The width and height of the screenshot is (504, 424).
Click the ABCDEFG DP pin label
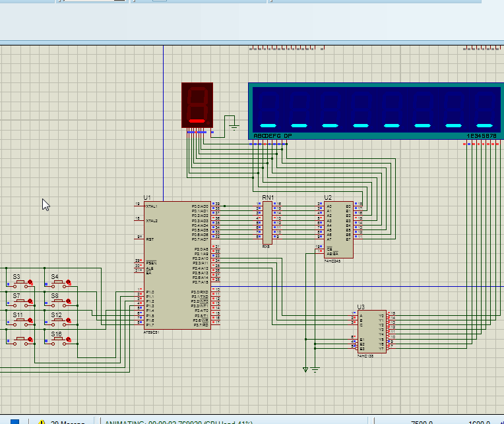coord(272,136)
